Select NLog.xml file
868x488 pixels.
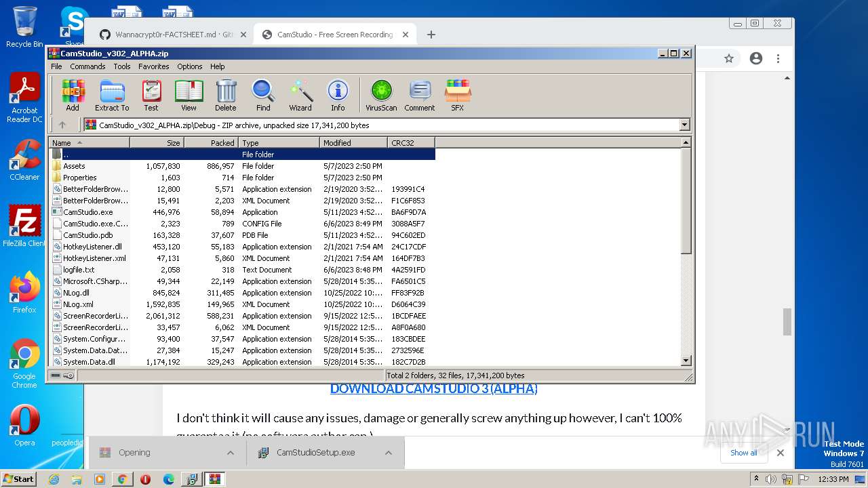[x=242, y=304]
